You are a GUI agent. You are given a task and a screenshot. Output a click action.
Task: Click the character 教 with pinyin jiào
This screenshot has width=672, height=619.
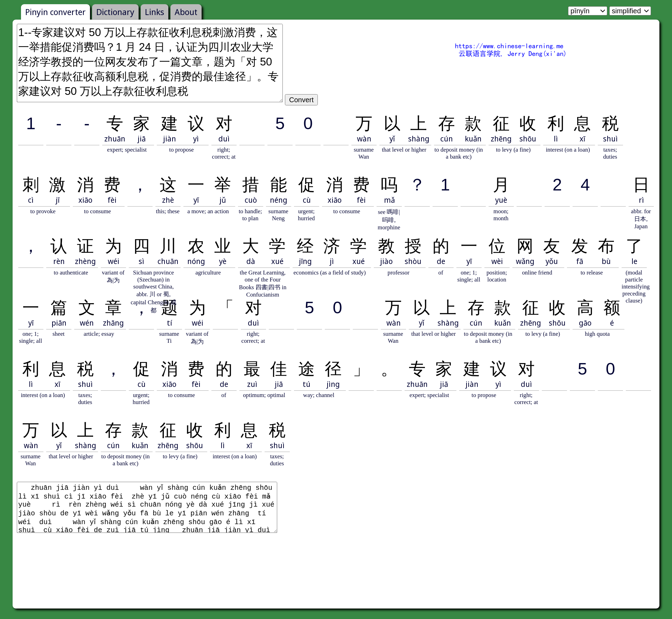386,246
